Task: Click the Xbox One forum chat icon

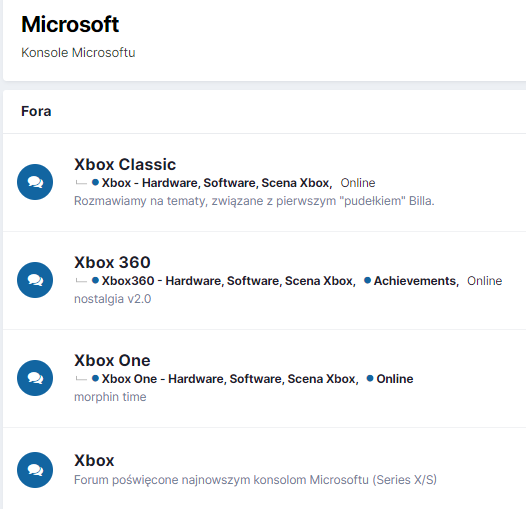Action: [x=35, y=378]
